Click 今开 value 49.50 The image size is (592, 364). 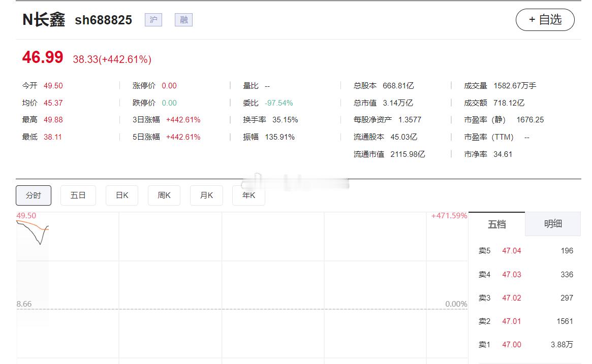coord(53,86)
